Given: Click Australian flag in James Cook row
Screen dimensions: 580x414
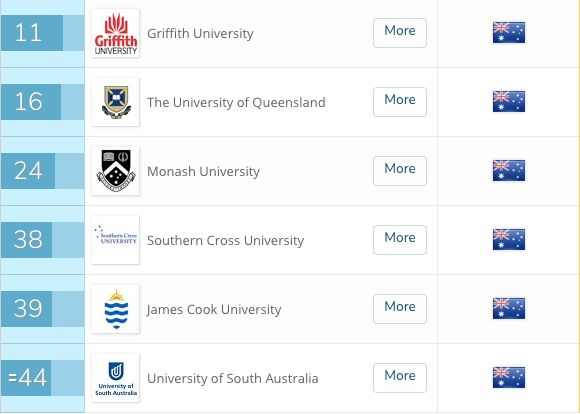Looking at the screenshot, I should [x=509, y=309].
